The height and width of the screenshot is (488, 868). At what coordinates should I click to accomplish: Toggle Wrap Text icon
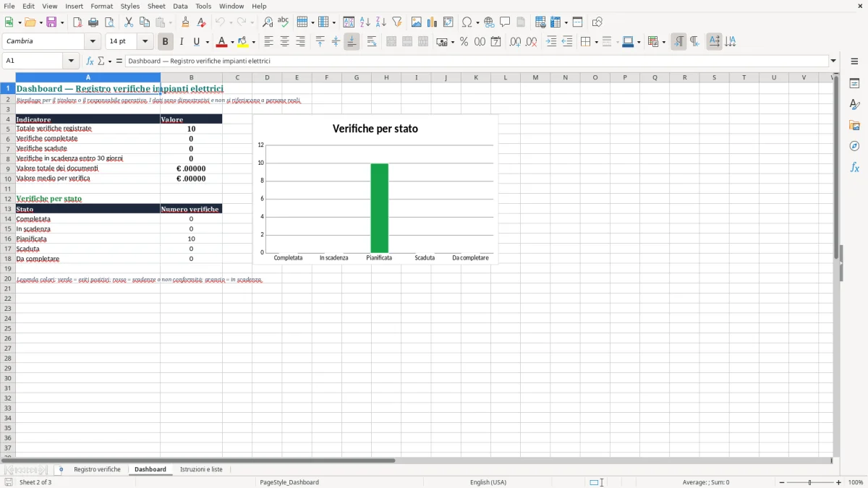(x=372, y=42)
